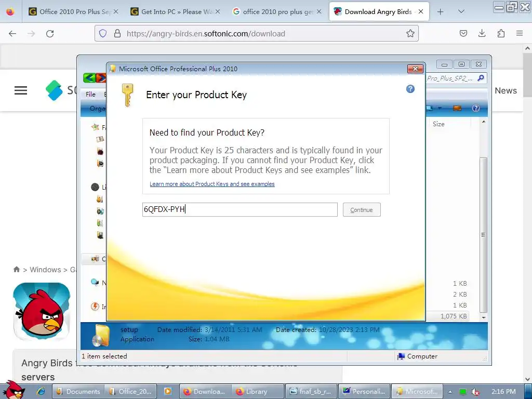Go back with Firefox back arrow
532x399 pixels.
tap(12, 34)
